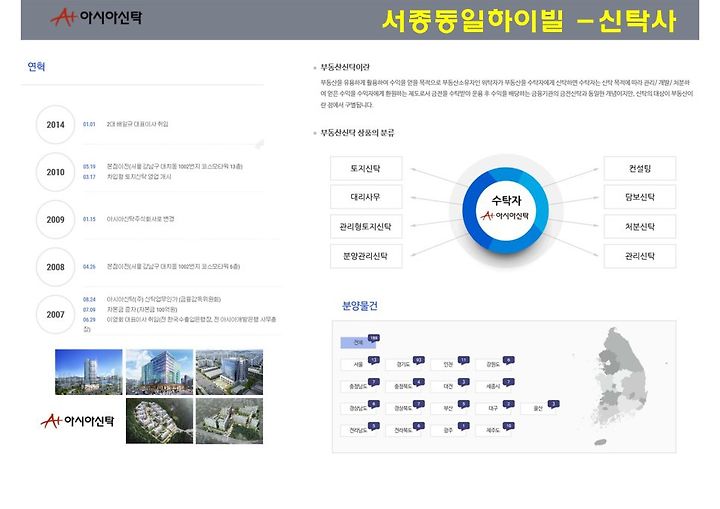Click the 관리형토지신탁 product box

click(366, 226)
